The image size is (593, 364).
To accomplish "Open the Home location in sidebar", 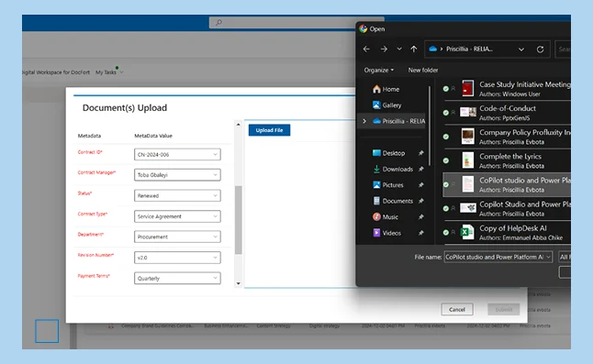I will point(386,89).
